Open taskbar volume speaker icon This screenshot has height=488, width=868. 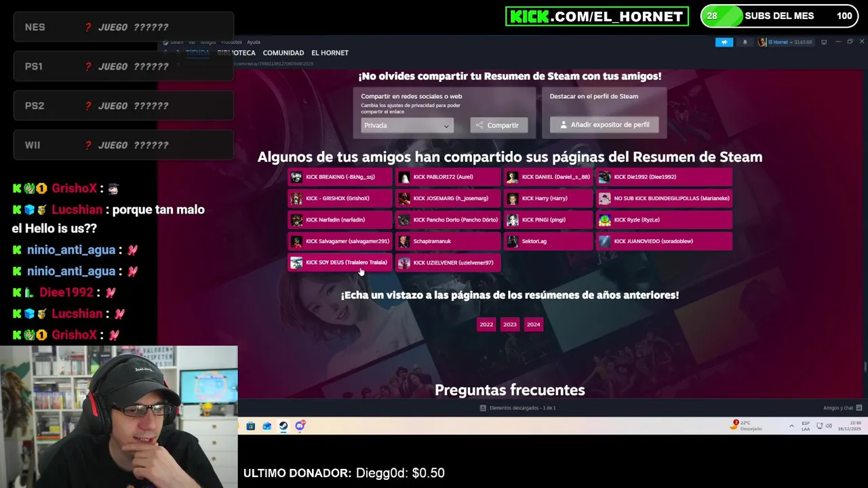point(829,426)
